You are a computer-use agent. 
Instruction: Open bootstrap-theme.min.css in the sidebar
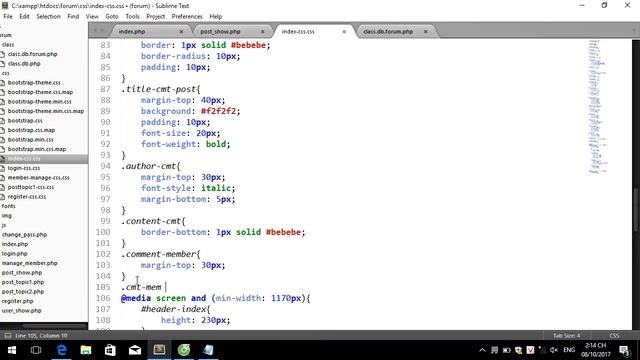39,101
